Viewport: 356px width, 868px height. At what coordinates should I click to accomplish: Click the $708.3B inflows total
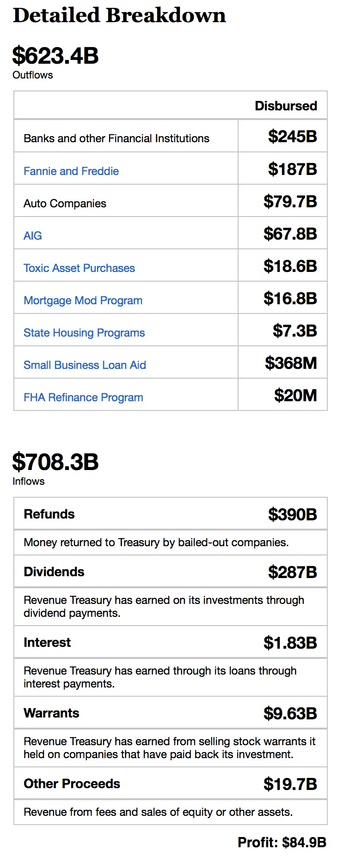(x=55, y=462)
